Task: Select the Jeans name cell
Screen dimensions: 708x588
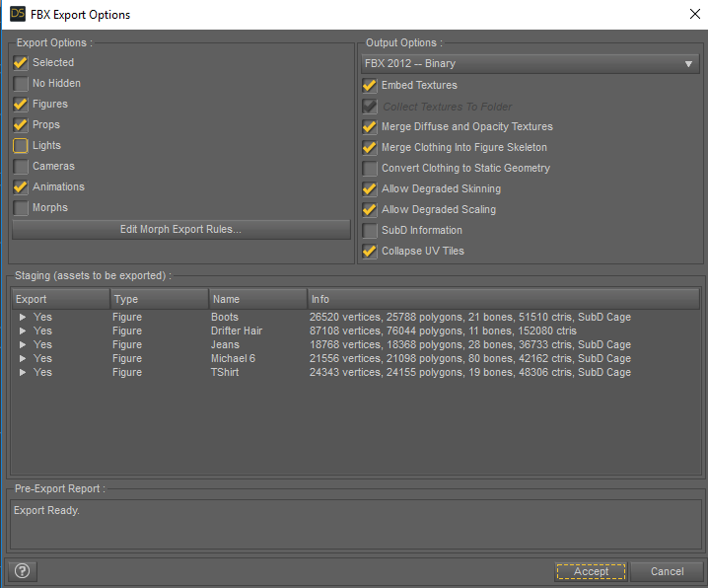Action: coord(225,344)
